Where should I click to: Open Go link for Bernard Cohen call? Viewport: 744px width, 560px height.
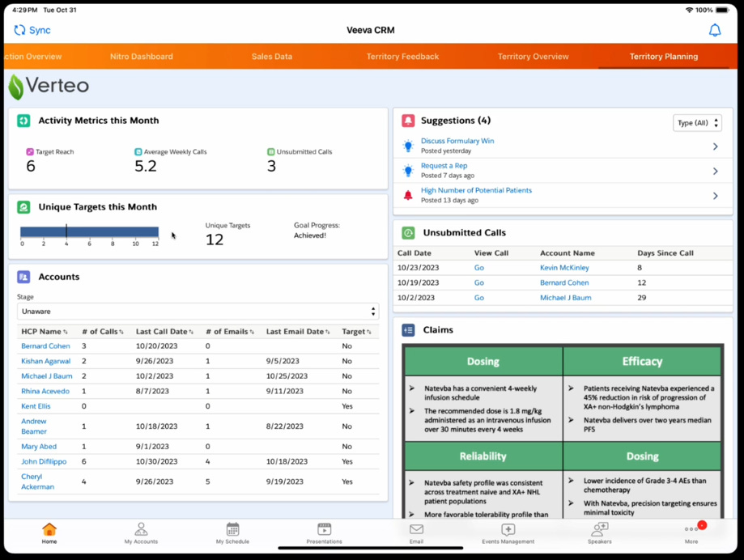pos(479,283)
